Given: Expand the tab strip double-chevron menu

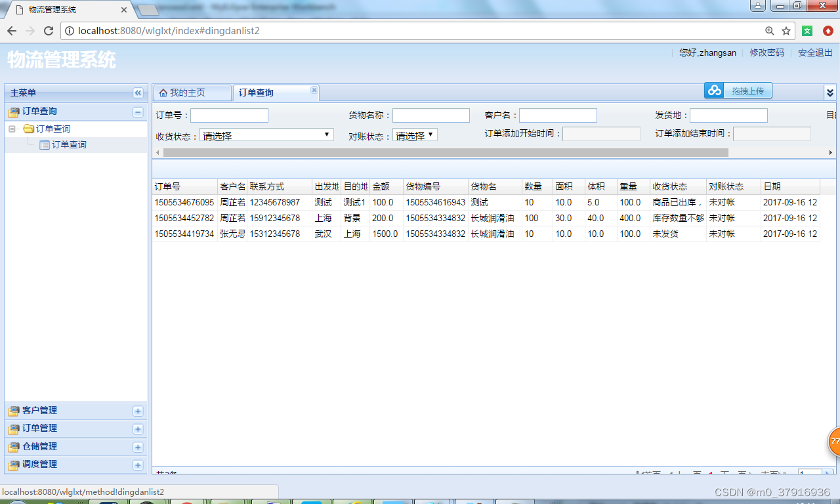Looking at the screenshot, I should 830,93.
